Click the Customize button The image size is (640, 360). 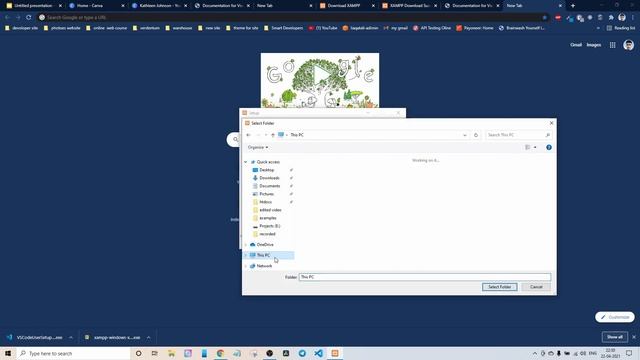(x=615, y=317)
